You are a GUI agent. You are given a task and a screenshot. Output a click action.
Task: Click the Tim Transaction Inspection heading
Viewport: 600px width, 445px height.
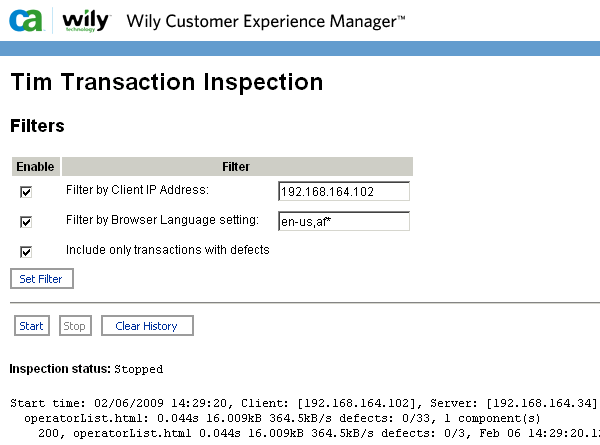coord(166,82)
